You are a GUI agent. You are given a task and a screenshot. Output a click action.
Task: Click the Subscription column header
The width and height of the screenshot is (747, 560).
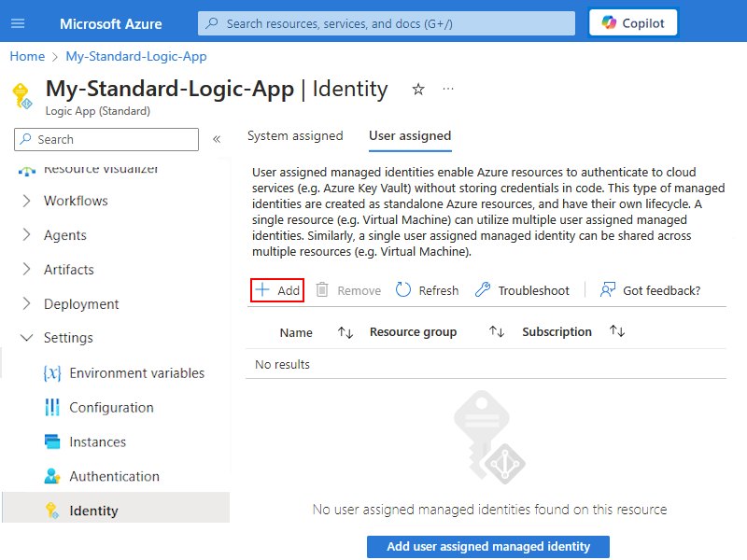pyautogui.click(x=557, y=331)
